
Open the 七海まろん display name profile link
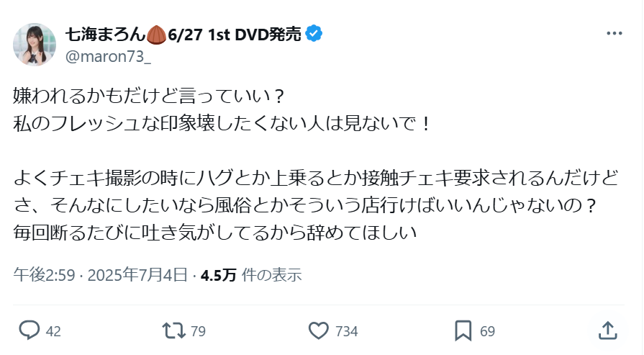106,35
